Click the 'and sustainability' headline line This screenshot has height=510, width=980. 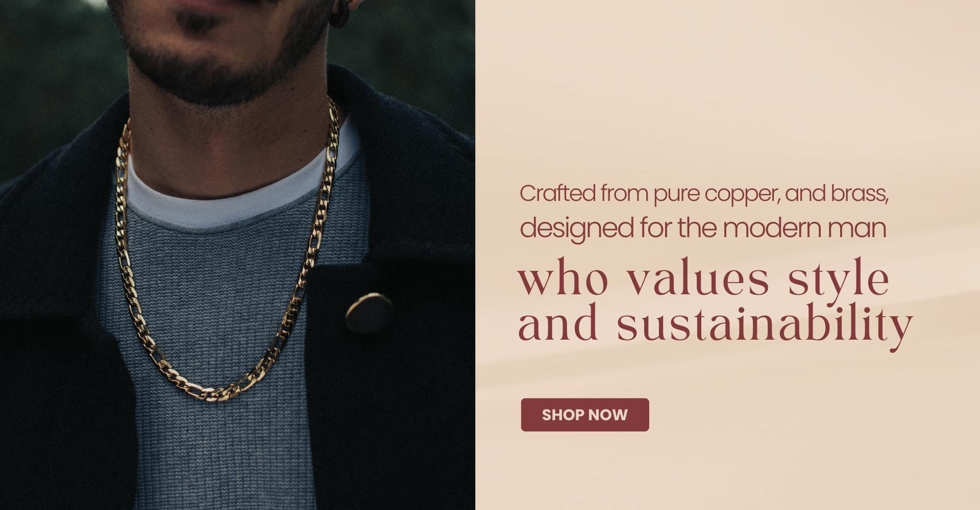715,322
